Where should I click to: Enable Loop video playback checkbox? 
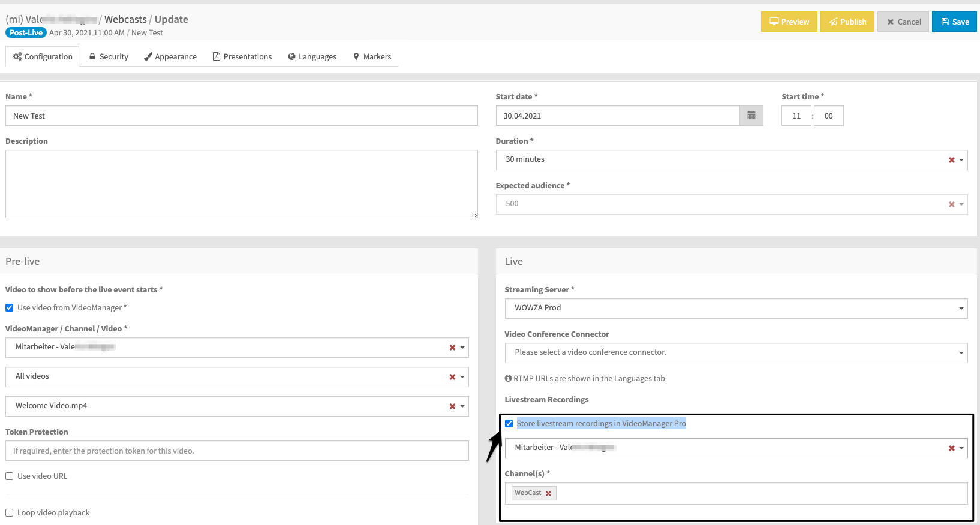[x=10, y=512]
